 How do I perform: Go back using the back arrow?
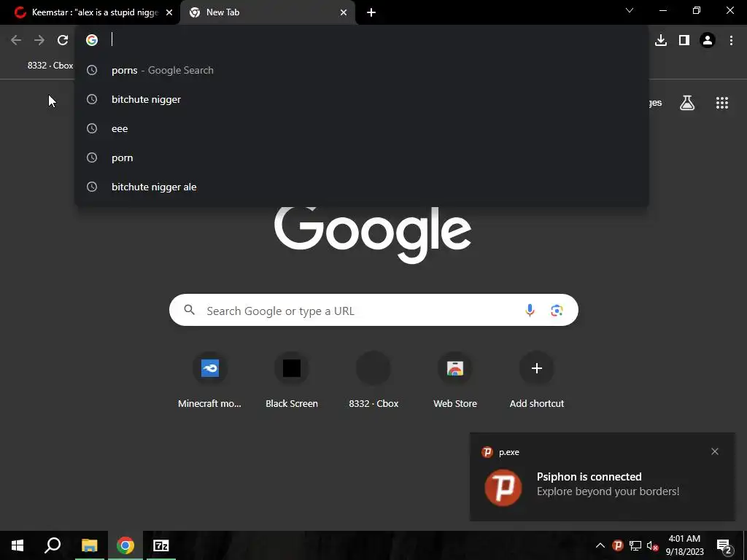16,40
